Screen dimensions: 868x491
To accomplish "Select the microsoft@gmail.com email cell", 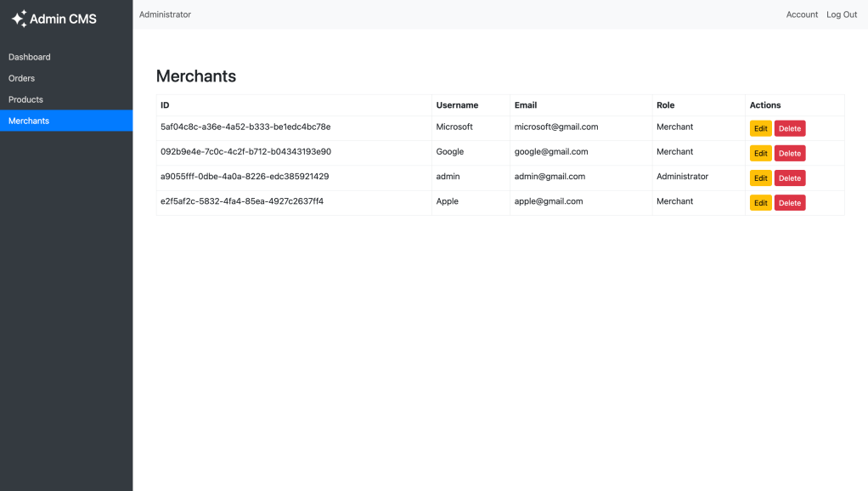I will (x=556, y=127).
